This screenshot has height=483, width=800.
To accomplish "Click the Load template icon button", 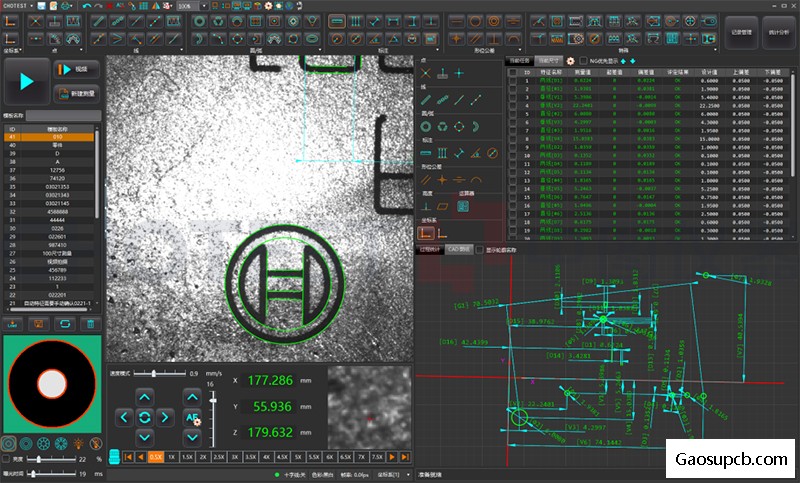I will (x=12, y=324).
